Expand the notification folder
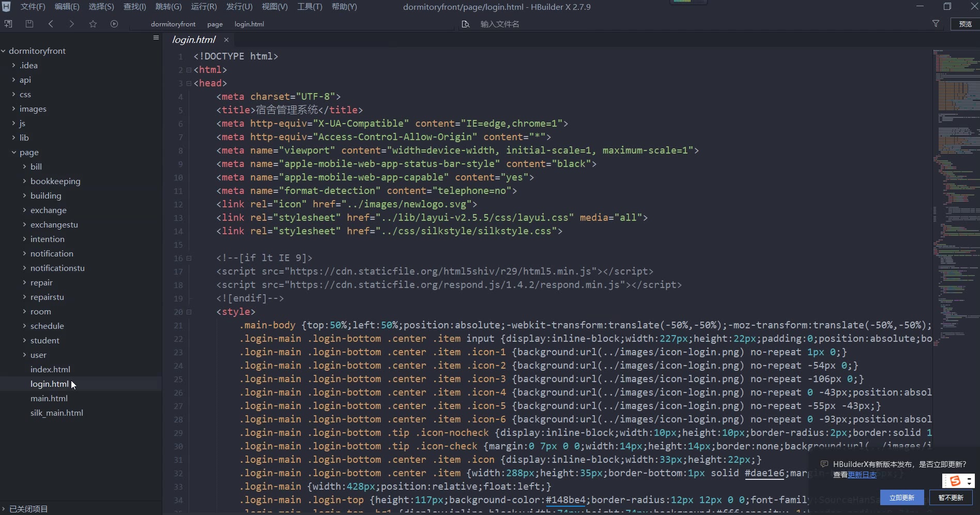 pyautogui.click(x=25, y=253)
